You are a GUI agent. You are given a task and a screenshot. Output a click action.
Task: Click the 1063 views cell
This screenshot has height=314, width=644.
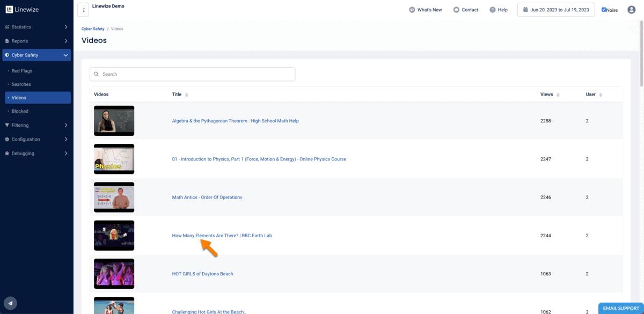(546, 274)
